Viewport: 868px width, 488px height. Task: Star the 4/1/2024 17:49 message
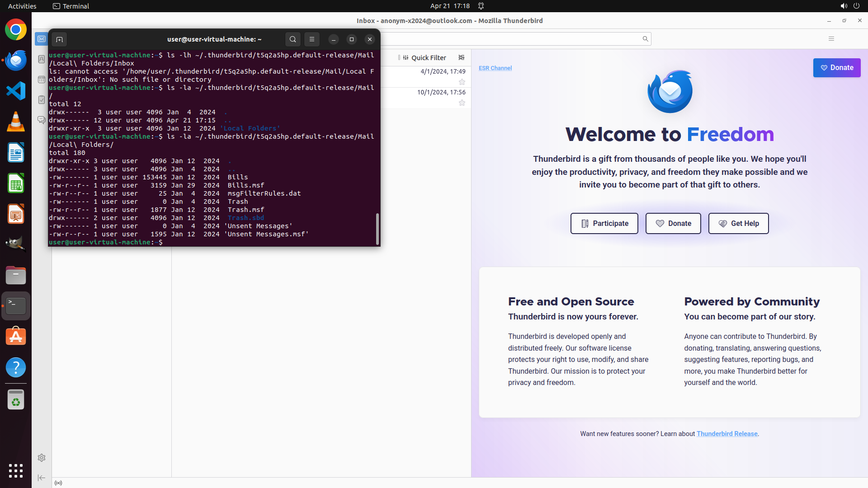coord(462,82)
